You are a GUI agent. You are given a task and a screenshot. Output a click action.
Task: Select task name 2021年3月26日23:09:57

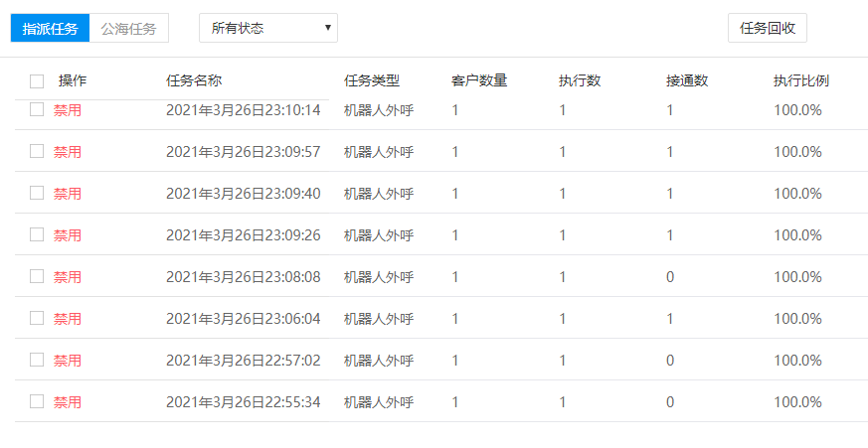243,152
